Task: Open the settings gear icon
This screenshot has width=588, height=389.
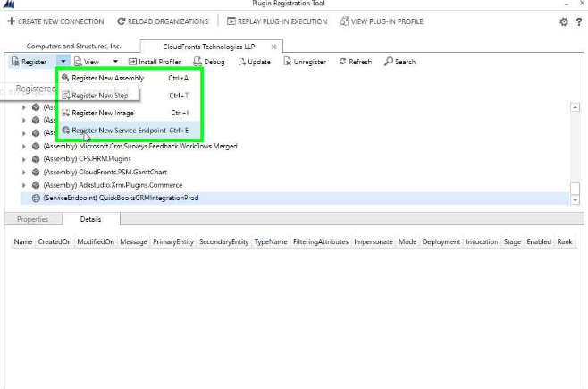Action: click(x=564, y=22)
